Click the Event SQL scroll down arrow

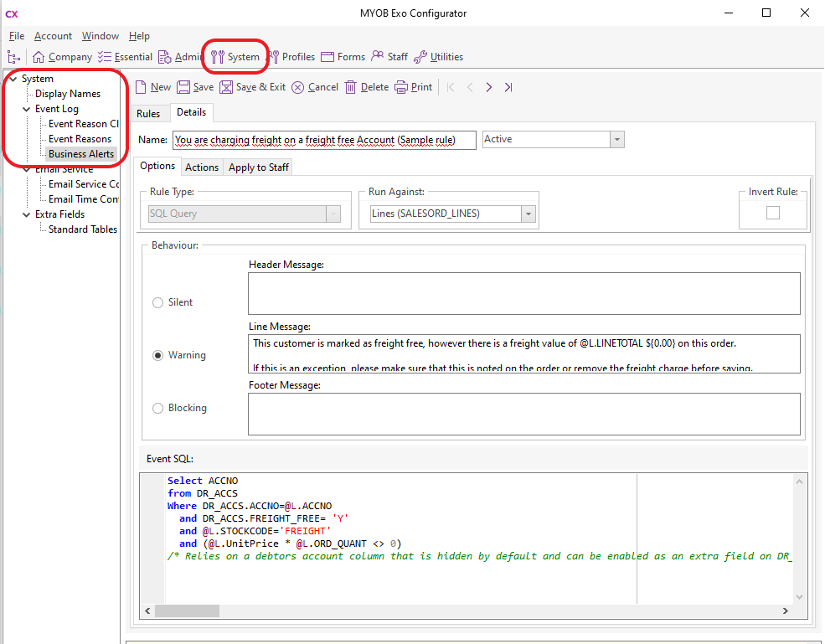pyautogui.click(x=800, y=597)
